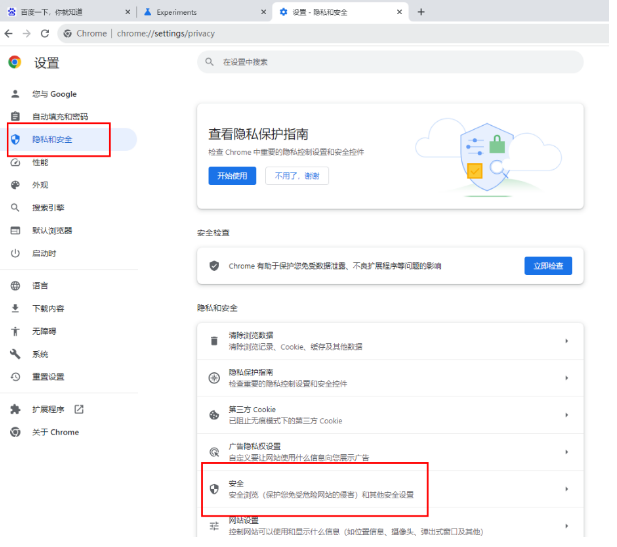Click the accessibility icon for 无障碍
The width and height of the screenshot is (617, 547).
15,331
